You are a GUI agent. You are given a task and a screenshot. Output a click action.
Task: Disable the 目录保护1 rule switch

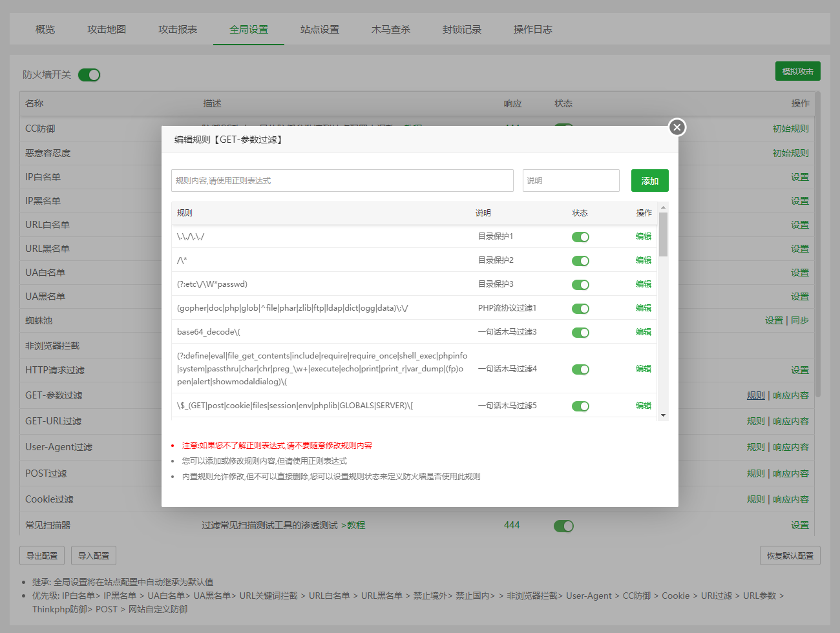coord(580,237)
